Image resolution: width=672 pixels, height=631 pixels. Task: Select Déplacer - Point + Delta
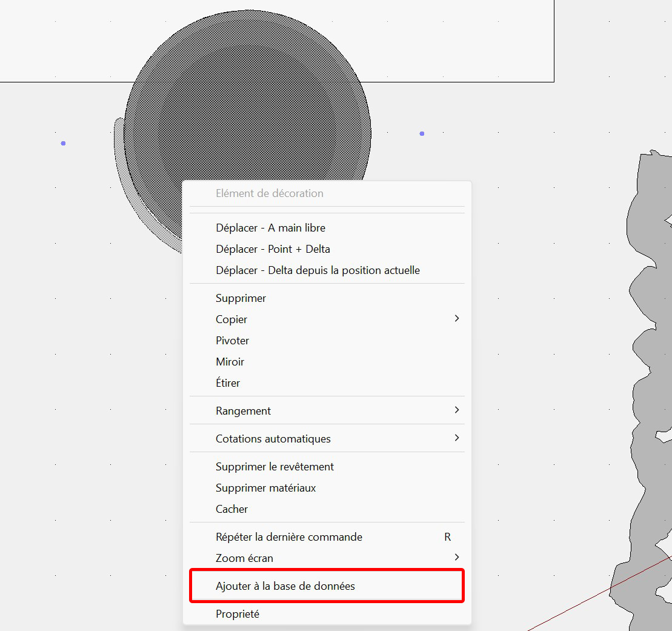273,249
